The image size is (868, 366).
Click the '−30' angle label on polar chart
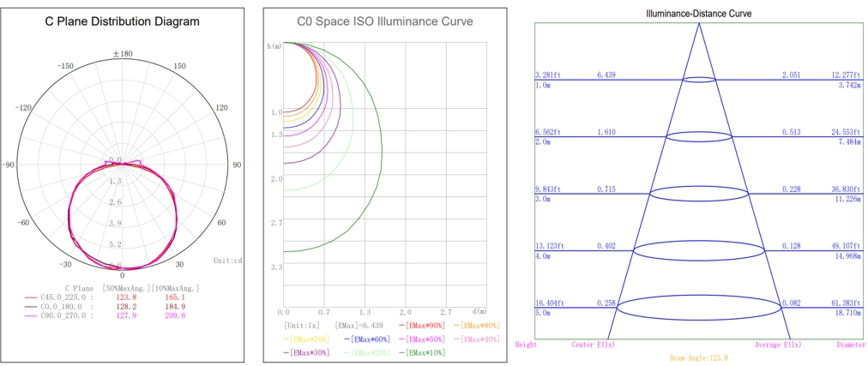pyautogui.click(x=65, y=264)
